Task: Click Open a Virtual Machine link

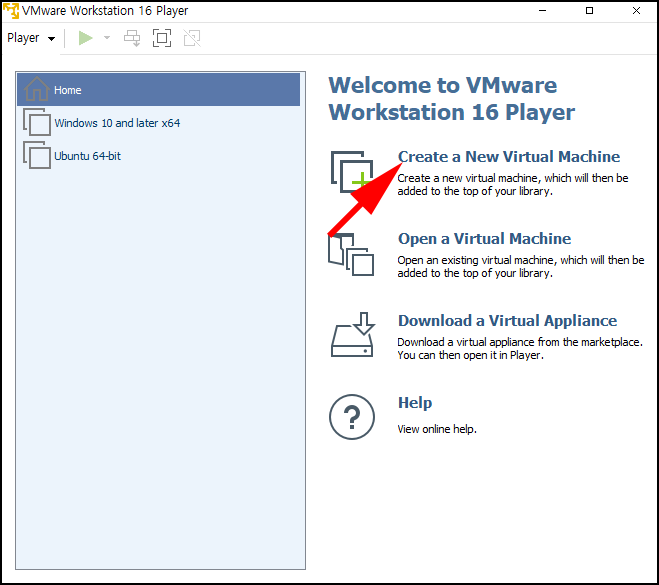Action: tap(485, 239)
